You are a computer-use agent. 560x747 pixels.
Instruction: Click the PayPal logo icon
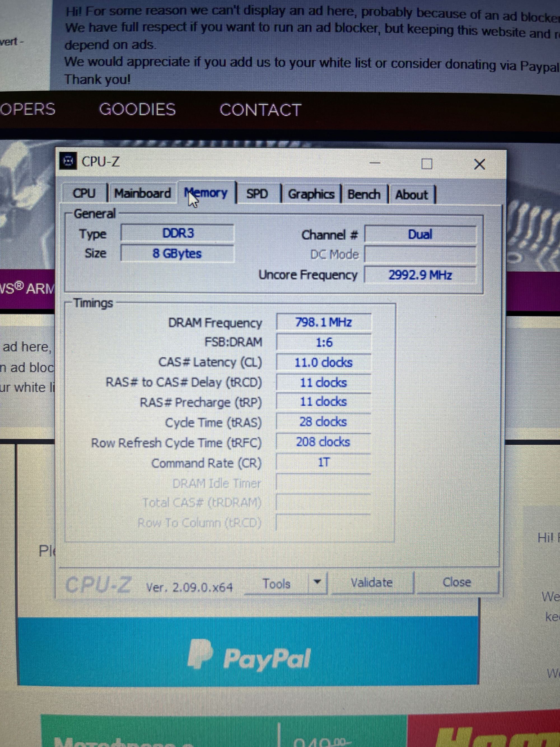tap(200, 654)
